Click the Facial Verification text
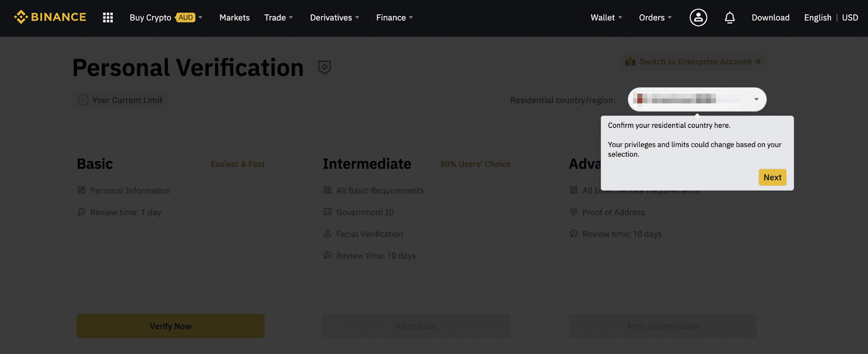 click(369, 234)
